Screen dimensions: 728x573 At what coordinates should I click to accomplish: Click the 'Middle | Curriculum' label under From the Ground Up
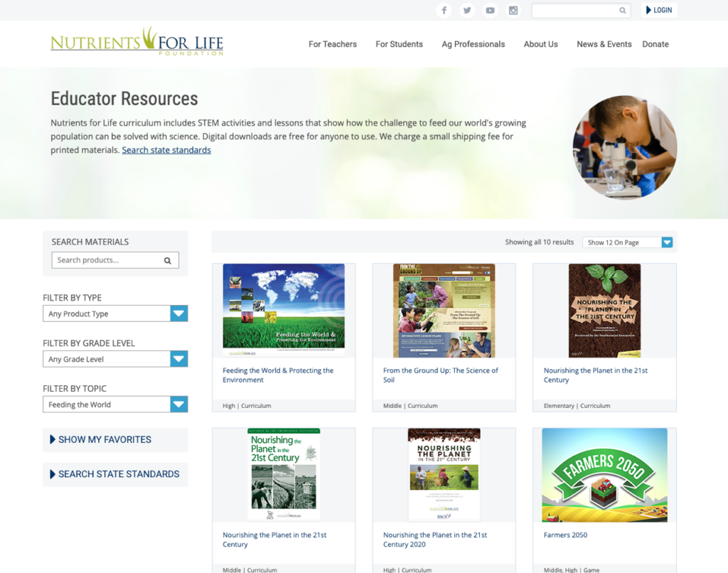click(x=410, y=406)
